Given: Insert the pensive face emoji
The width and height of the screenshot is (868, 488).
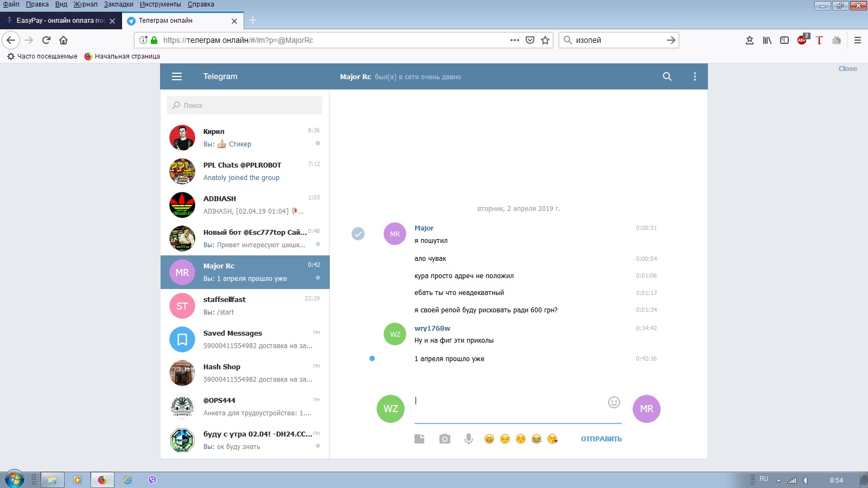Looking at the screenshot, I should click(x=505, y=439).
